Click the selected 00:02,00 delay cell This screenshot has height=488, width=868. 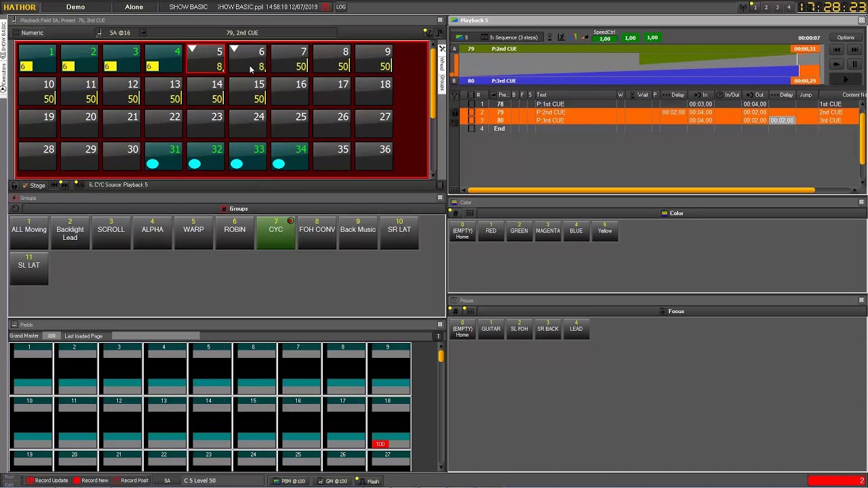[x=782, y=121]
